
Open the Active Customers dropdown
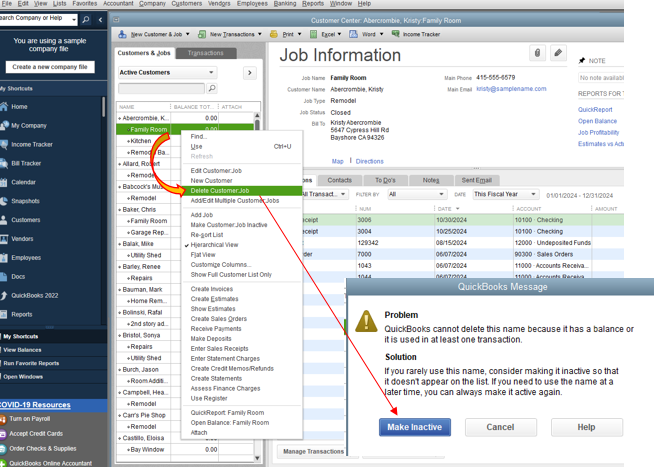tap(167, 72)
